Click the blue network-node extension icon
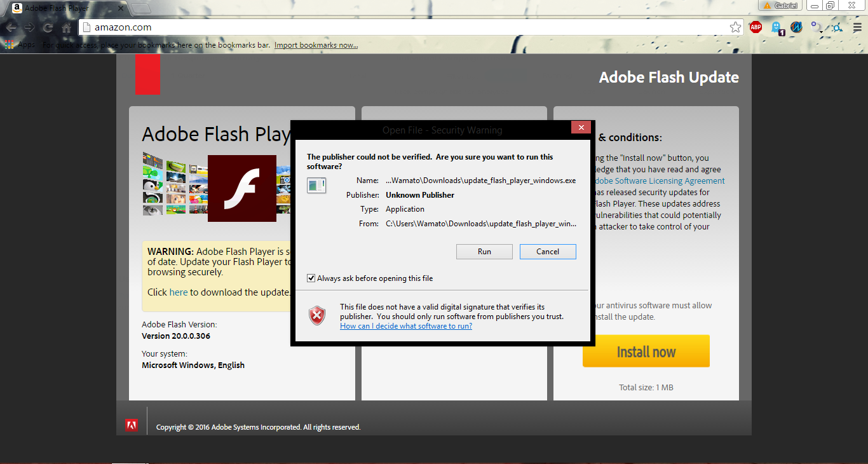The height and width of the screenshot is (464, 868). [x=837, y=27]
